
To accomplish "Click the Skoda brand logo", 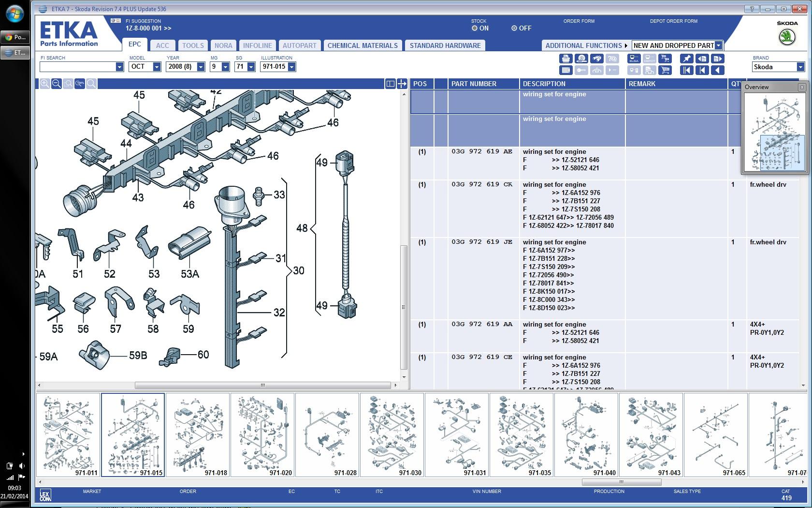I will (787, 37).
